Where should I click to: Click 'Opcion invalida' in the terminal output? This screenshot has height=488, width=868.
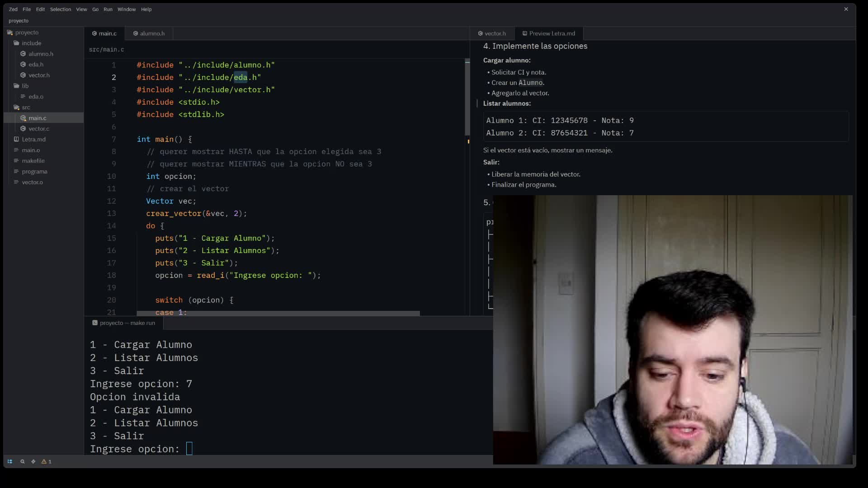click(135, 397)
